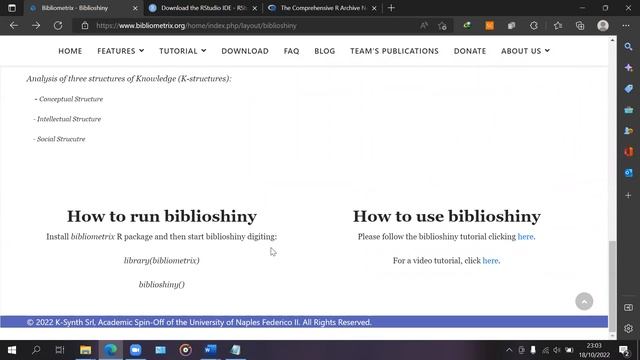Open sidebar Shopping tag icon
The height and width of the screenshot is (360, 640).
pos(629,89)
